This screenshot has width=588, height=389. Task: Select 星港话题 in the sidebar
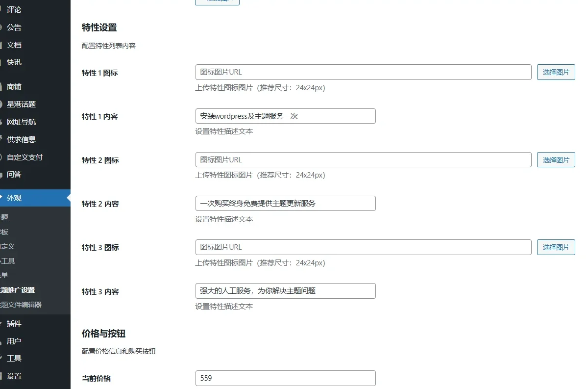[21, 104]
